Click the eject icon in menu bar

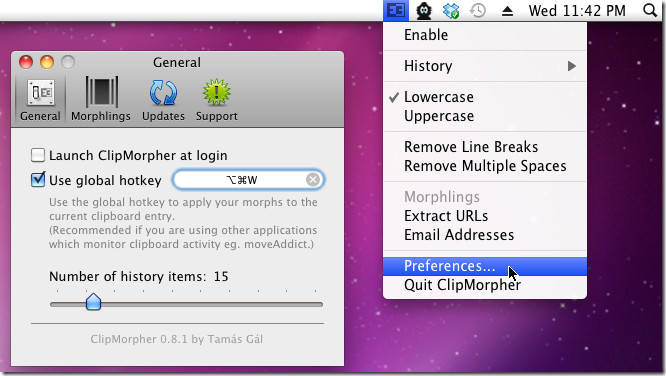coord(507,11)
